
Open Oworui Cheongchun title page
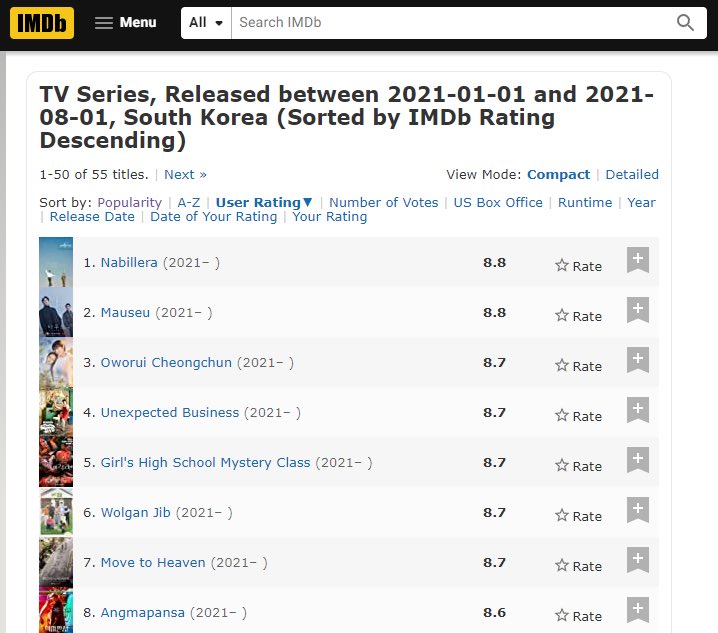[166, 362]
